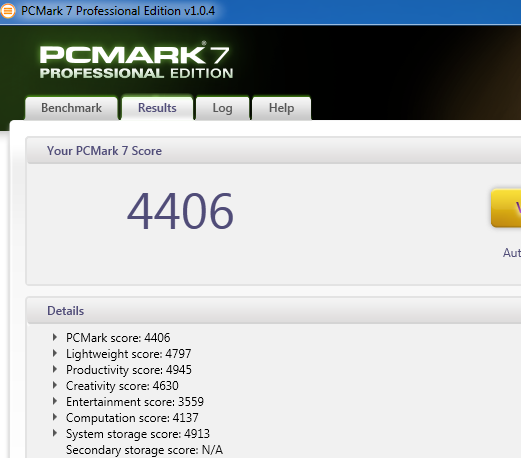Screen dimensions: 521x458
Task: Switch to the Results tab
Action: point(157,108)
